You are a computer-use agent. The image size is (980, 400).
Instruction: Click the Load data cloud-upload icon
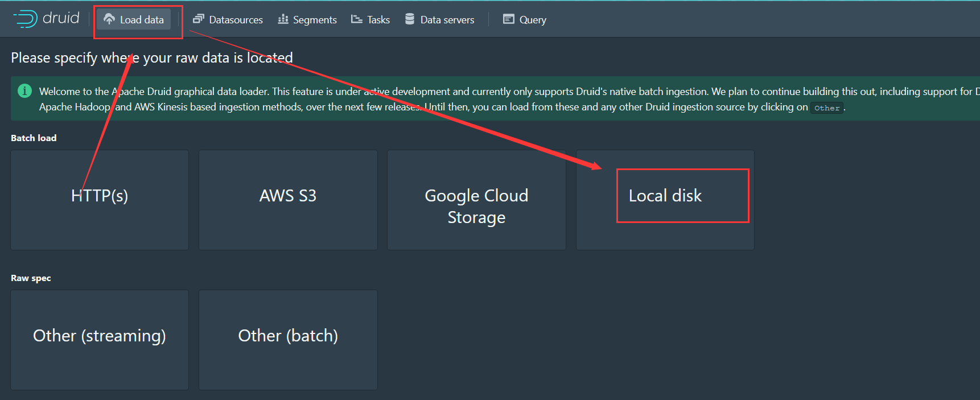coord(109,19)
